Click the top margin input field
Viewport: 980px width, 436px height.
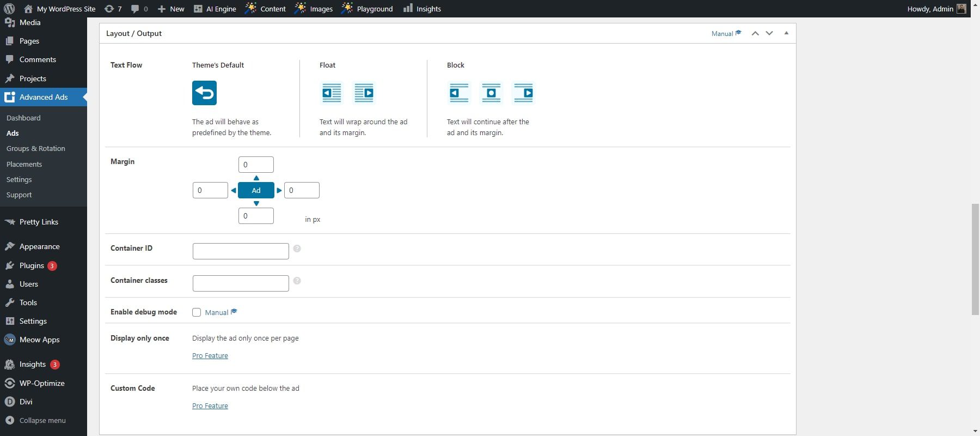(x=256, y=165)
